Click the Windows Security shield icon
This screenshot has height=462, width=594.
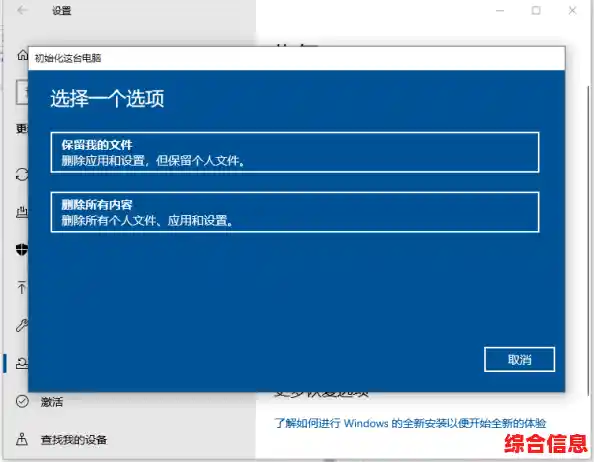22,250
